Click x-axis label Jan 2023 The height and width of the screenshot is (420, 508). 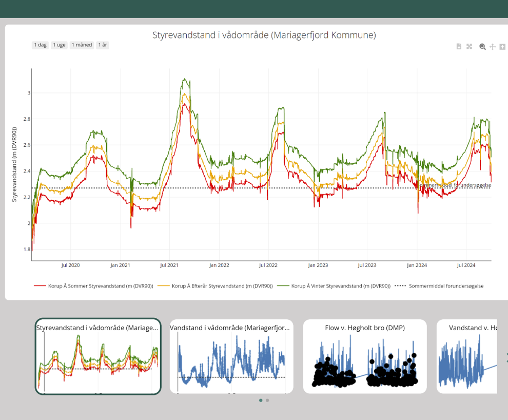click(318, 265)
